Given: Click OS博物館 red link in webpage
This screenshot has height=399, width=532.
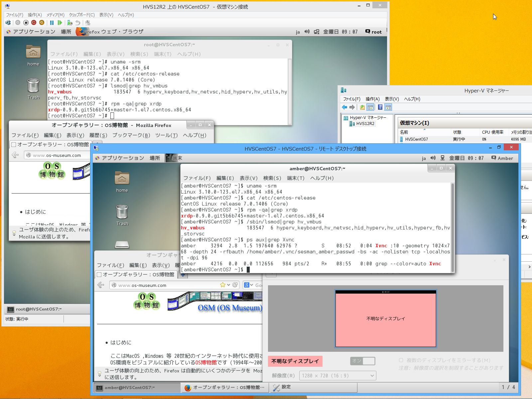Looking at the screenshot, I should pos(206,362).
